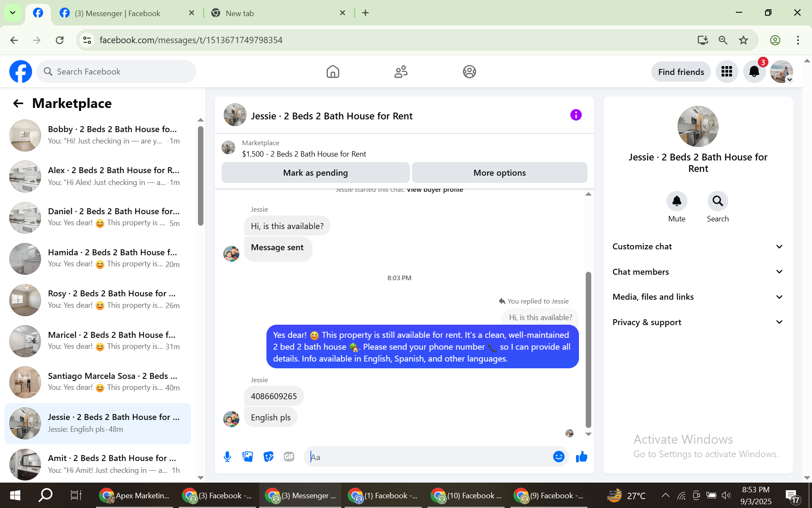Open the taskbar clock and date

[x=756, y=495]
